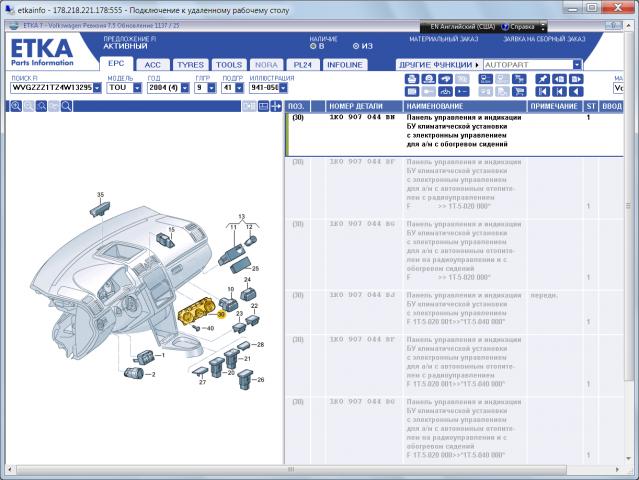Open the VIN search dropdown arrow
This screenshot has height=480, width=639.
pos(97,88)
